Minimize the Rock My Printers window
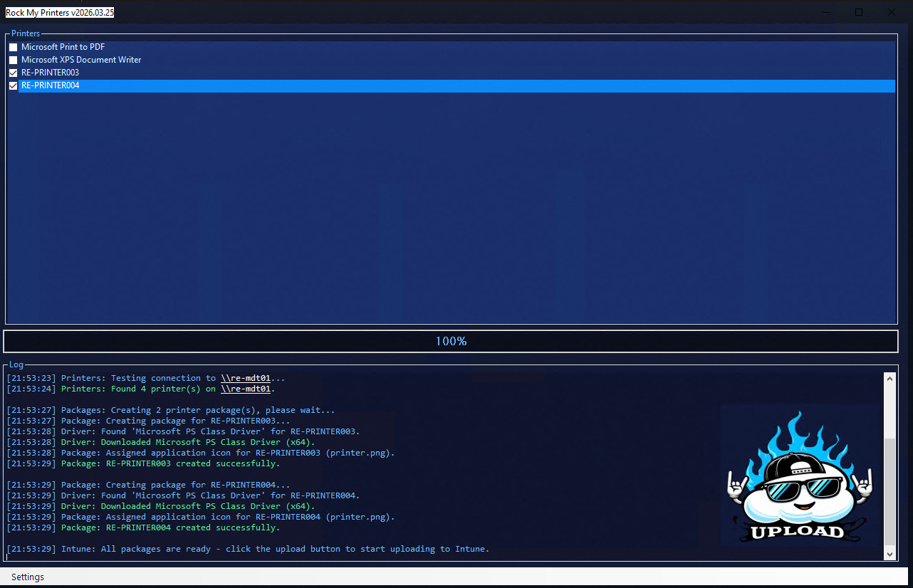Image resolution: width=913 pixels, height=588 pixels. (826, 12)
